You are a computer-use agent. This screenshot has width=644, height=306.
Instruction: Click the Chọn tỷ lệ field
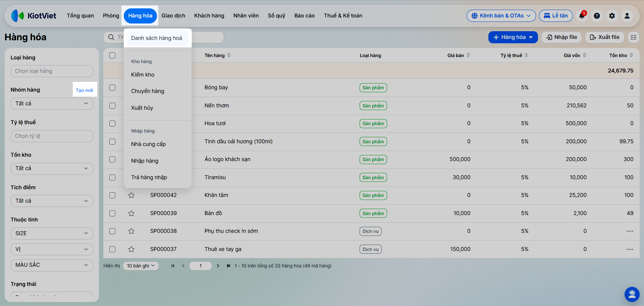tap(52, 136)
